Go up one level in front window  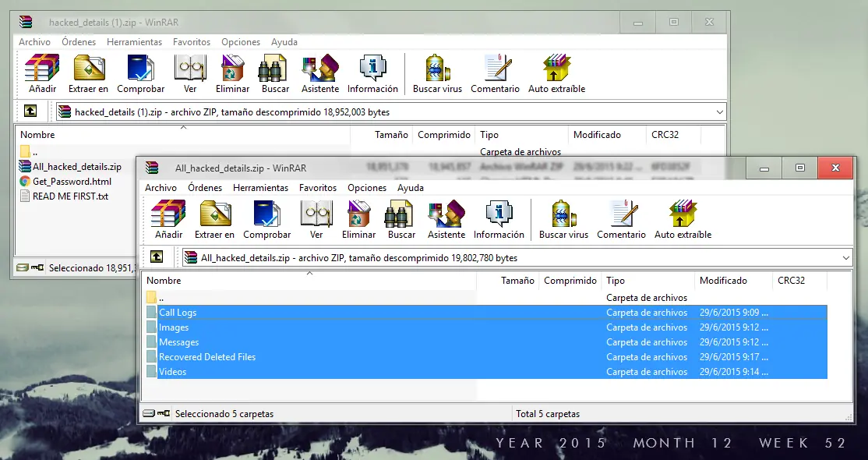(x=157, y=257)
